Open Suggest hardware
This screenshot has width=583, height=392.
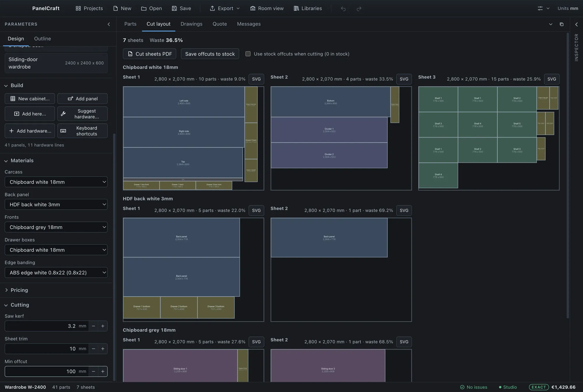click(x=82, y=114)
